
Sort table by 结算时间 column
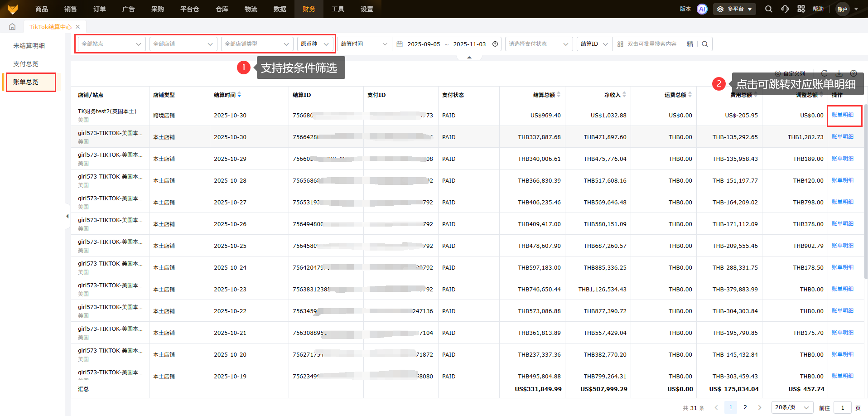click(x=239, y=95)
